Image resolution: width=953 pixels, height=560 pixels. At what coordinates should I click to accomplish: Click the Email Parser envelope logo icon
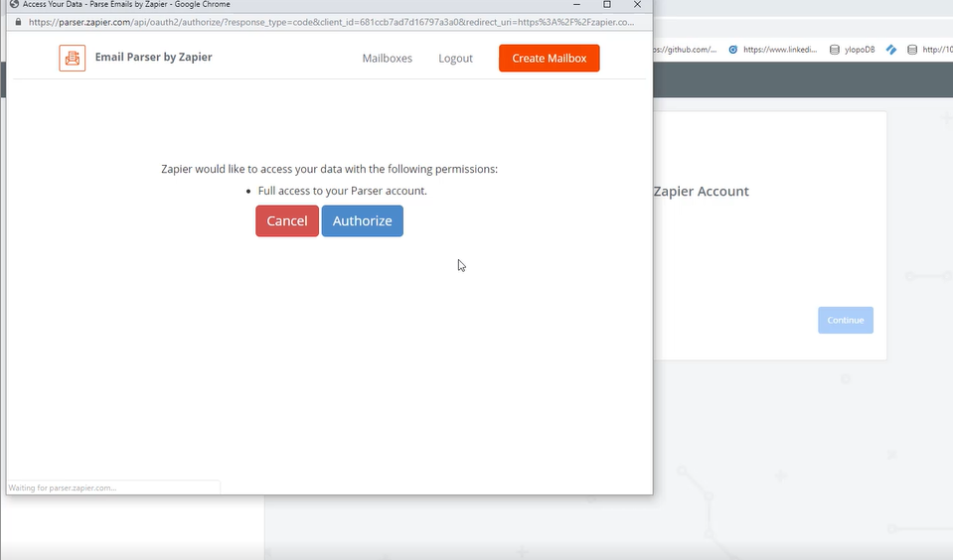(72, 58)
